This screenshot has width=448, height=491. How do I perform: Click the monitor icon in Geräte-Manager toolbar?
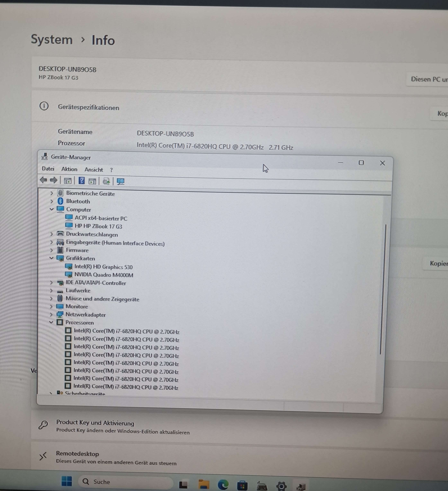coord(121,181)
